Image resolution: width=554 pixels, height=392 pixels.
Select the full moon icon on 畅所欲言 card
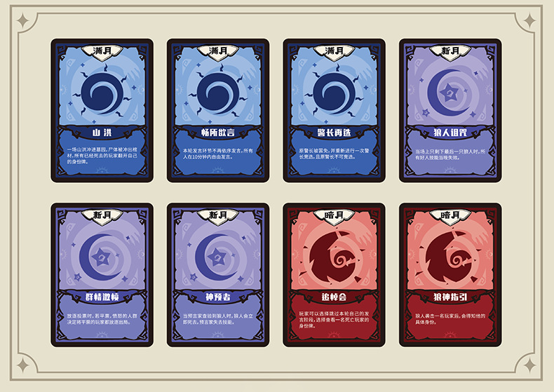pos(218,93)
